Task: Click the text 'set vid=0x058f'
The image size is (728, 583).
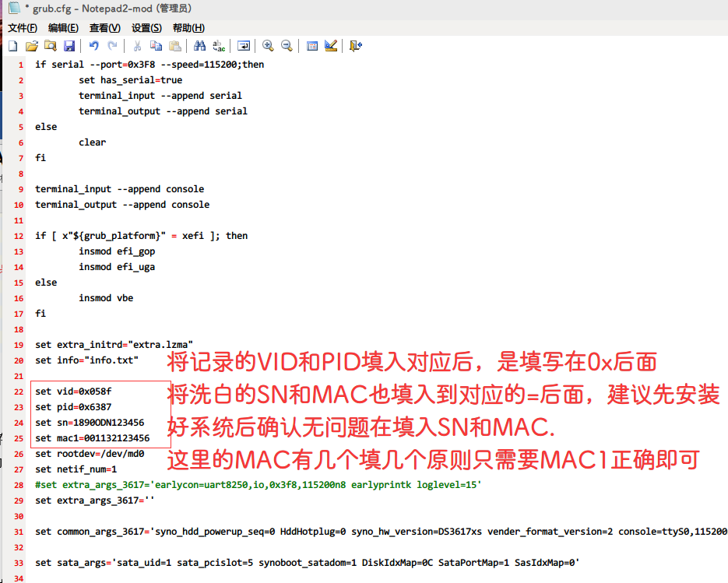Action: [73, 392]
